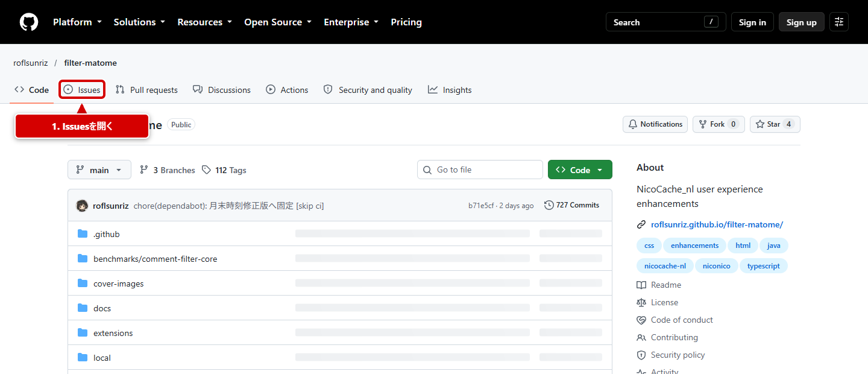Star the filter-matome repository
The width and height of the screenshot is (868, 374).
775,124
